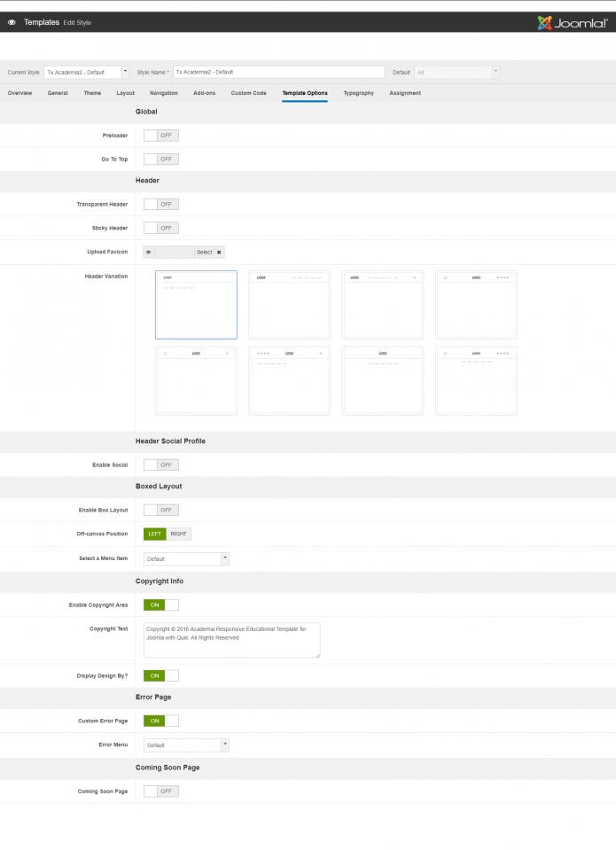616x850 pixels.
Task: Open the Current Style dropdown
Action: pos(87,72)
